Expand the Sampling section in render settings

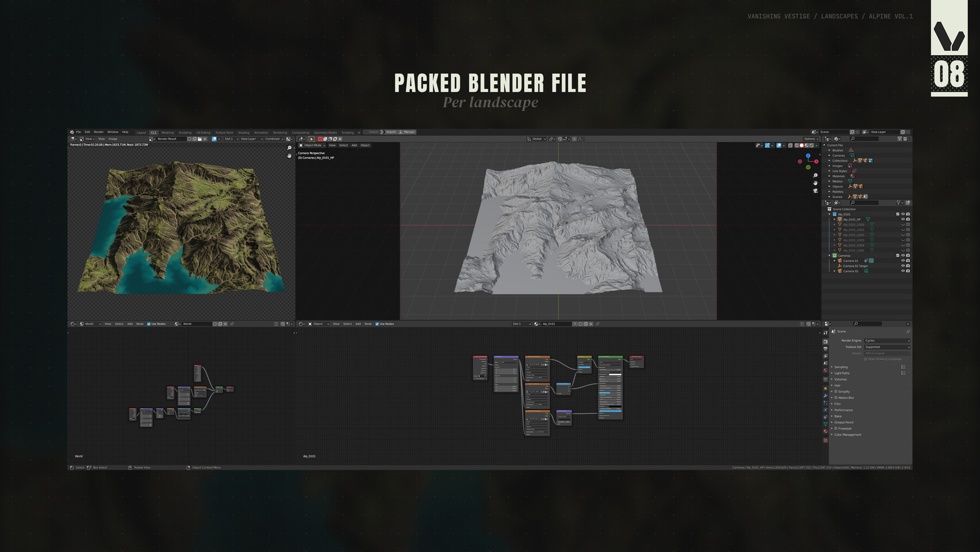click(841, 367)
